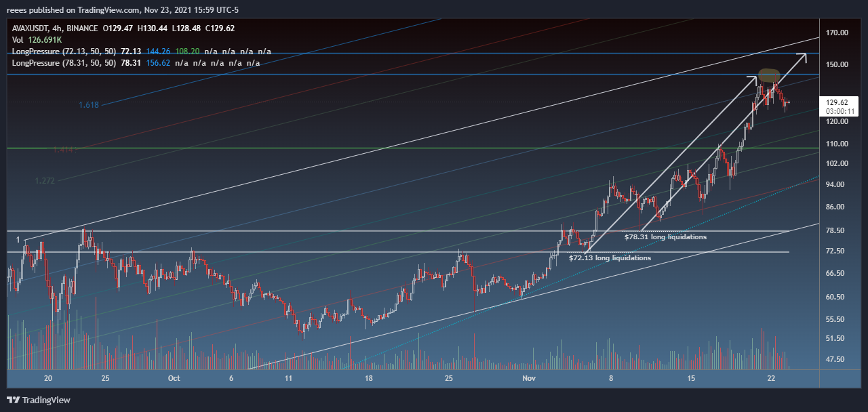The image size is (868, 412).
Task: Select the AVAXUSDT, 4h, BINANCE symbol title
Action: pyautogui.click(x=54, y=28)
